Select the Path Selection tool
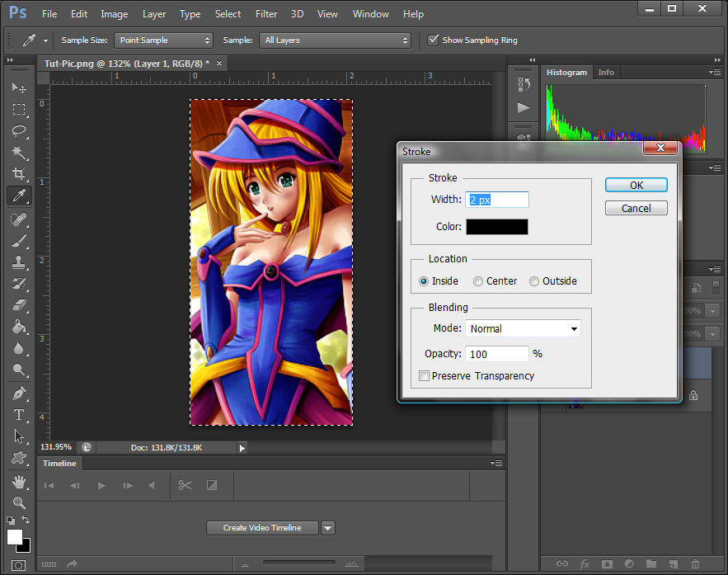 coord(19,436)
